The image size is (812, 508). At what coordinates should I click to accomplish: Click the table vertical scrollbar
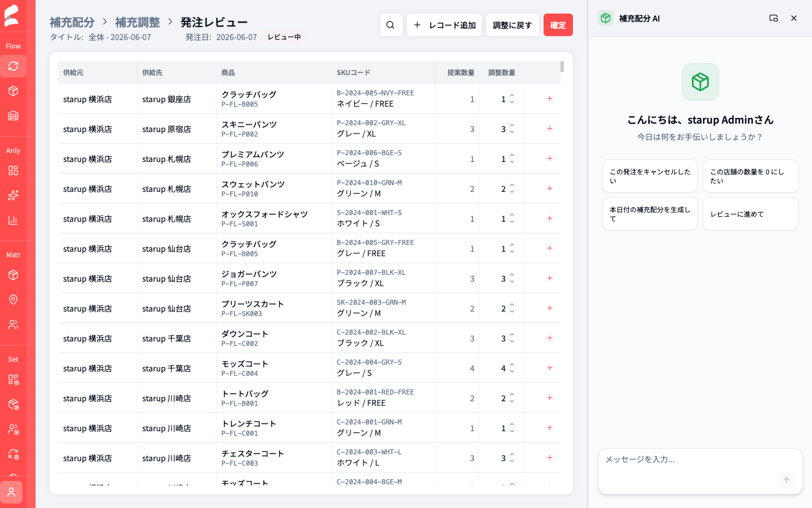562,67
